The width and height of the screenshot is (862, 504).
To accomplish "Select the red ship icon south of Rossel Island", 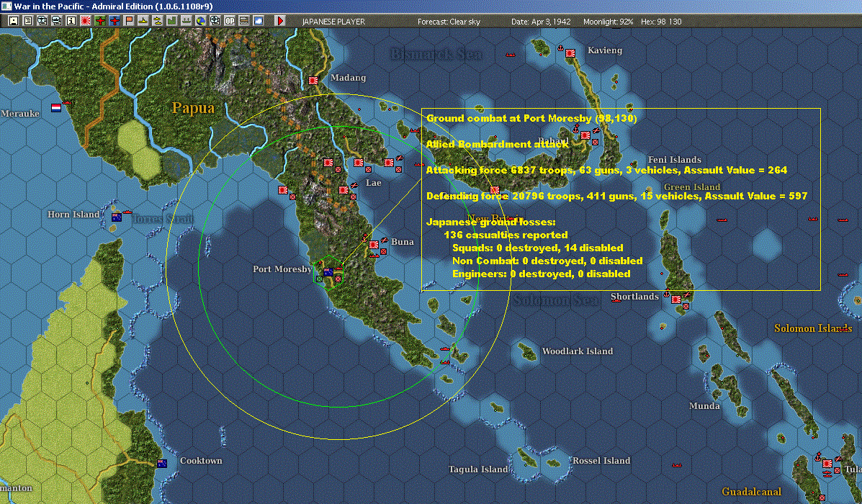I will [677, 465].
